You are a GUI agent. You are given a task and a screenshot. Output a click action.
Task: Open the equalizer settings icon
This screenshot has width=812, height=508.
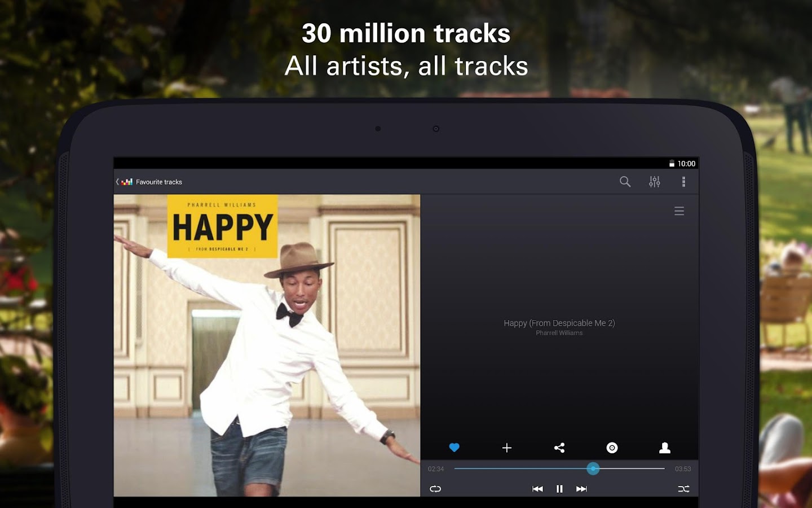[654, 182]
